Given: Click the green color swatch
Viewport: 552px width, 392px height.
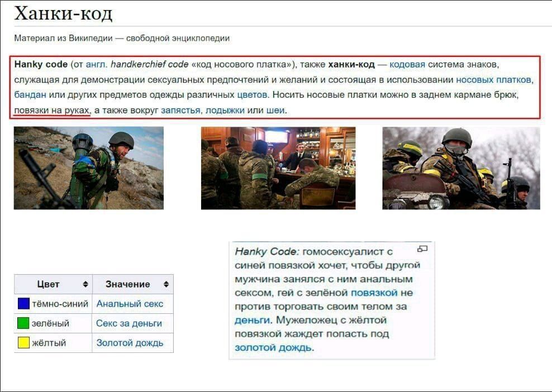Looking at the screenshot, I should pyautogui.click(x=23, y=323).
